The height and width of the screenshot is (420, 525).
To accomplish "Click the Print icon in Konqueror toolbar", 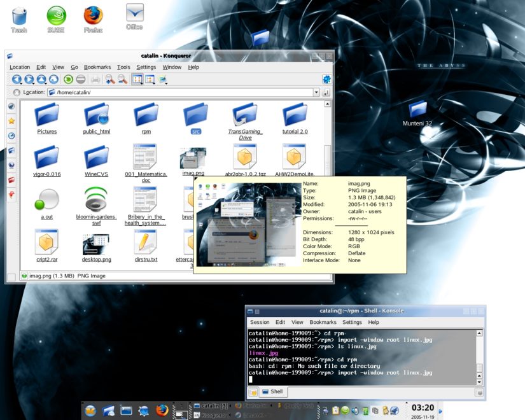I will [95, 80].
